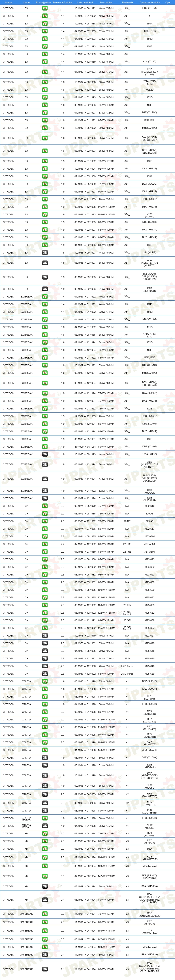
Task: Select petrol icon in BX 150F row
Action: (x=45, y=46)
